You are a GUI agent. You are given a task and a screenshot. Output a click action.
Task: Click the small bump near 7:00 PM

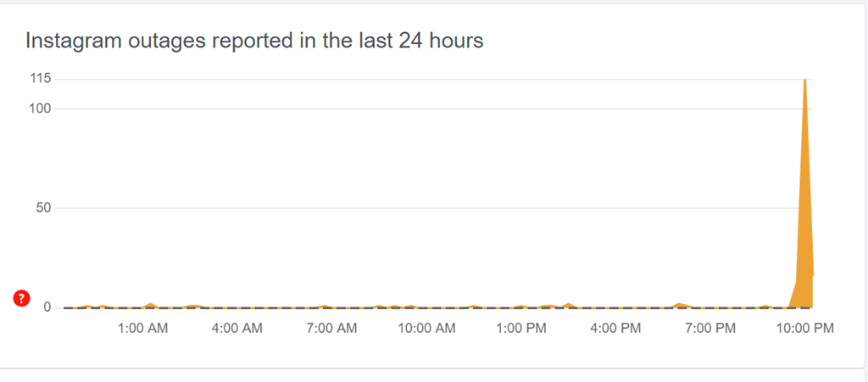(x=679, y=305)
